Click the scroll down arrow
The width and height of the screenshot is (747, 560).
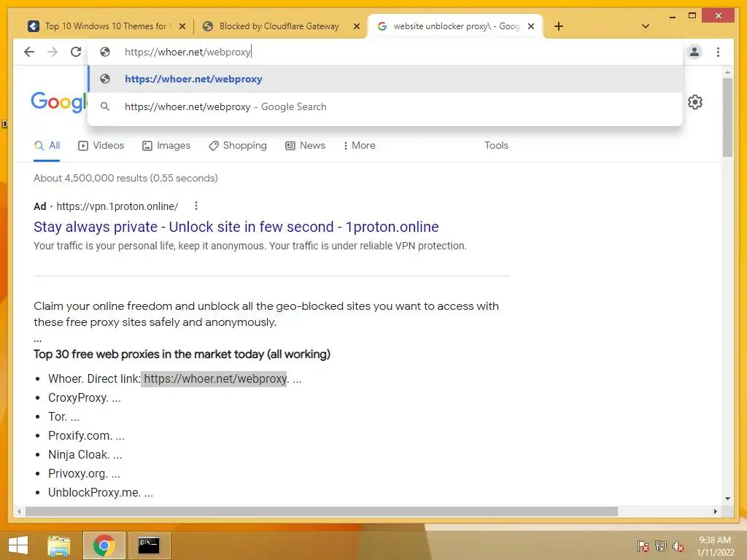727,499
